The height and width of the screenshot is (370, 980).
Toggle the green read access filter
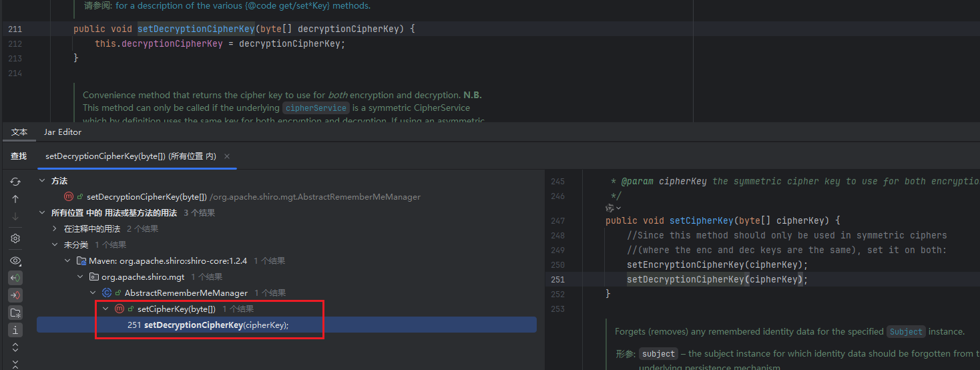coord(15,278)
